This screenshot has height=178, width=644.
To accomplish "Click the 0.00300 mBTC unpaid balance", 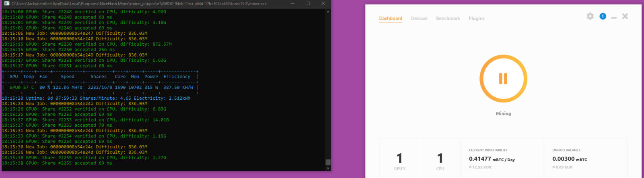I will pos(570,159).
